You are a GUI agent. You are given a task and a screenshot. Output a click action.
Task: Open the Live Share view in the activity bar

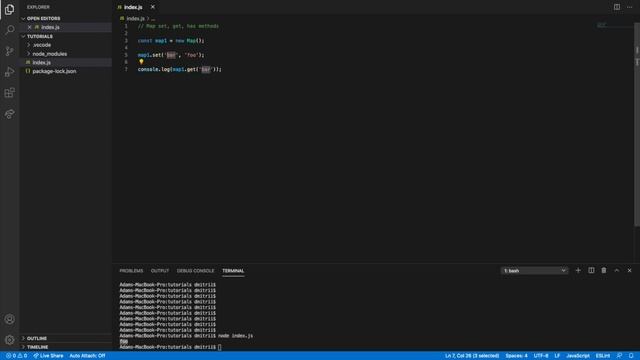[9, 114]
